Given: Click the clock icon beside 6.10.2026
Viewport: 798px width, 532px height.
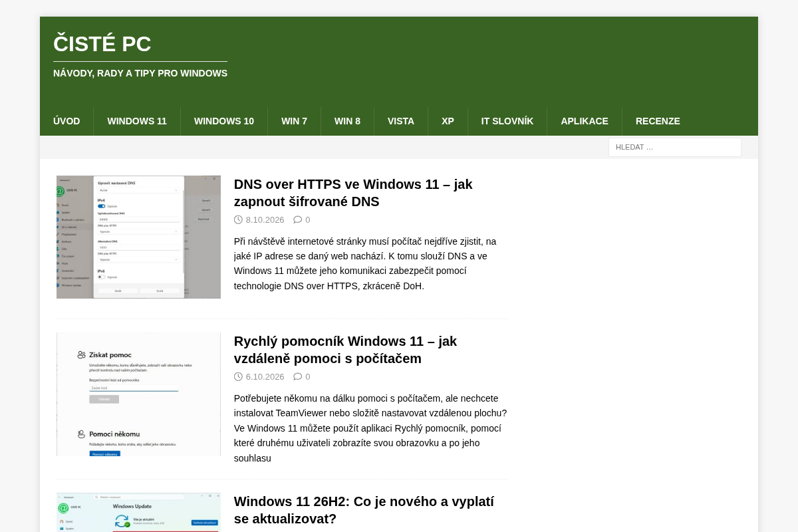Looking at the screenshot, I should (238, 376).
